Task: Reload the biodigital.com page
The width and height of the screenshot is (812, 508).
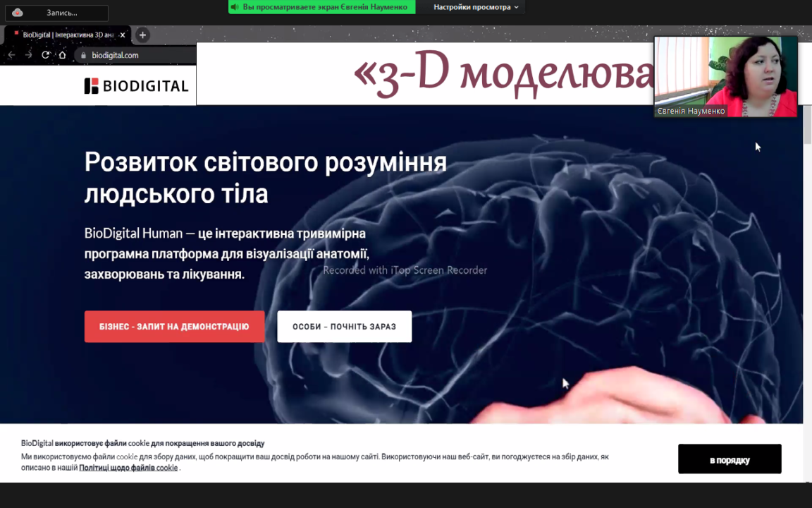Action: 46,55
